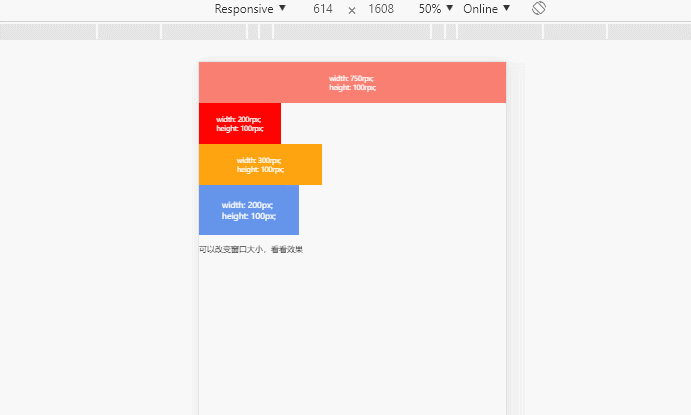Click the red box labeled width: 200rpx
The image size is (691, 415).
click(x=240, y=123)
